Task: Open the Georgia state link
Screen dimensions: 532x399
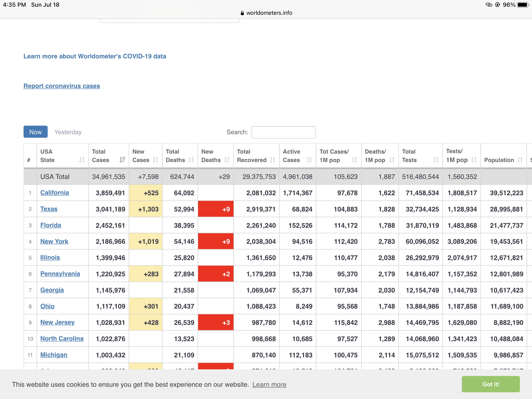Action: [52, 290]
